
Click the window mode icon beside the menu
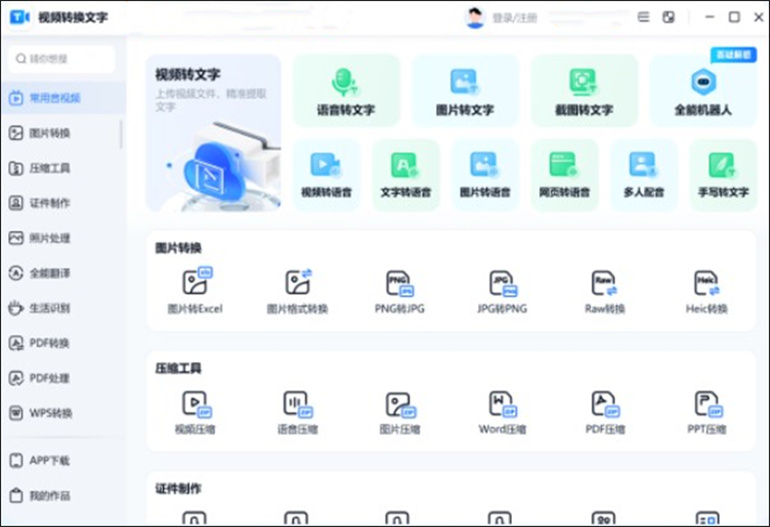pos(668,17)
